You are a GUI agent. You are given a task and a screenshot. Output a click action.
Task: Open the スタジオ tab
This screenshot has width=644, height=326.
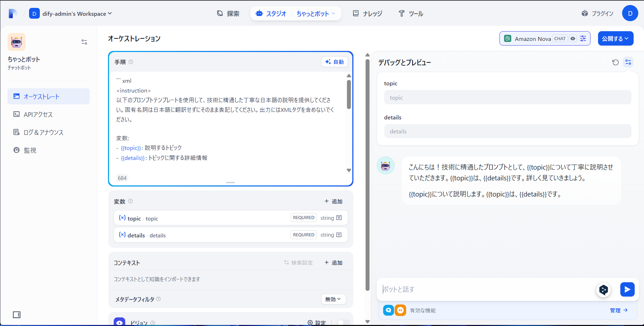click(271, 14)
